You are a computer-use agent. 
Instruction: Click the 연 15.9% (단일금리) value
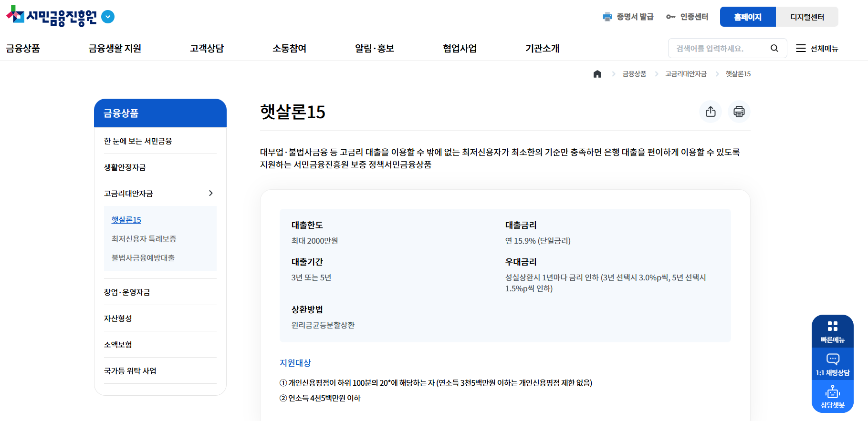tap(538, 241)
